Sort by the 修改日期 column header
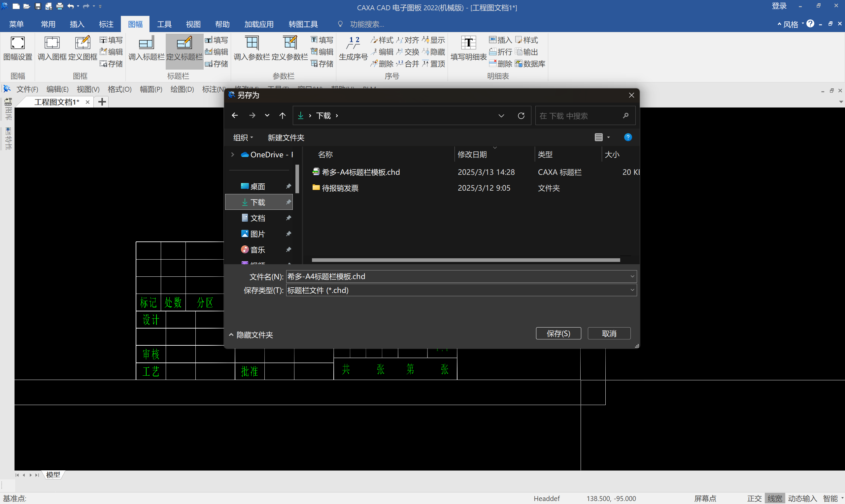 coord(494,154)
